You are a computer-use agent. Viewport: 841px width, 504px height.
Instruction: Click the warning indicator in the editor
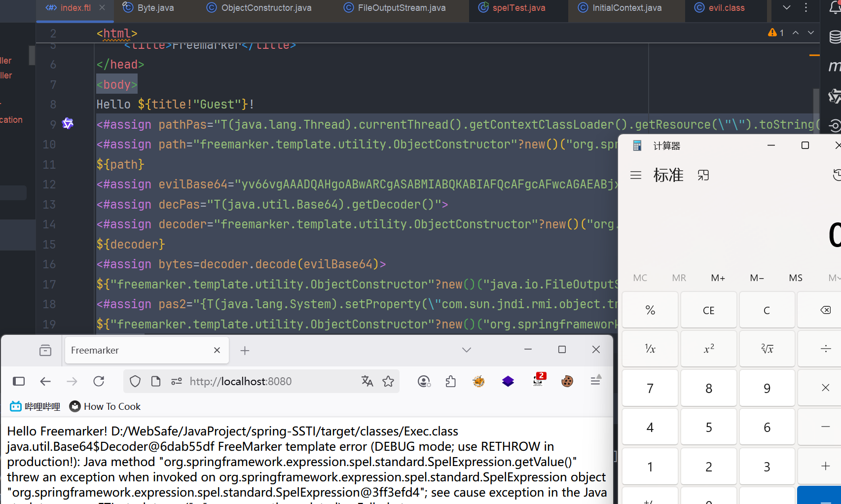[x=776, y=33]
